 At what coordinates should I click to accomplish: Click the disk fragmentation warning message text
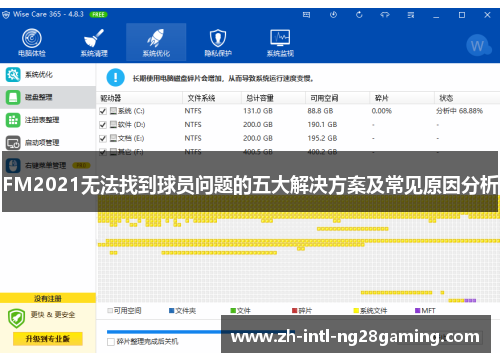pyautogui.click(x=223, y=79)
